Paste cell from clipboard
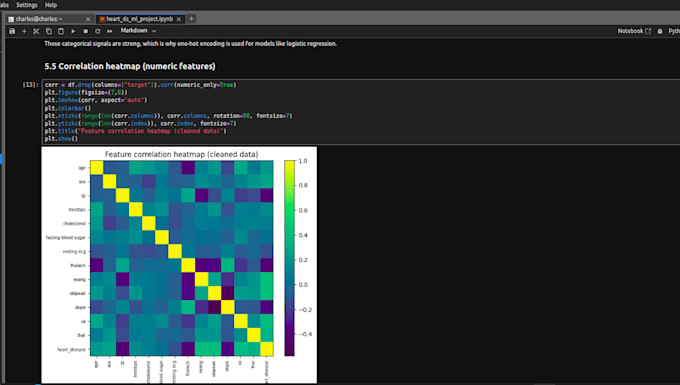Viewport: 680px width, 385px height. point(61,31)
